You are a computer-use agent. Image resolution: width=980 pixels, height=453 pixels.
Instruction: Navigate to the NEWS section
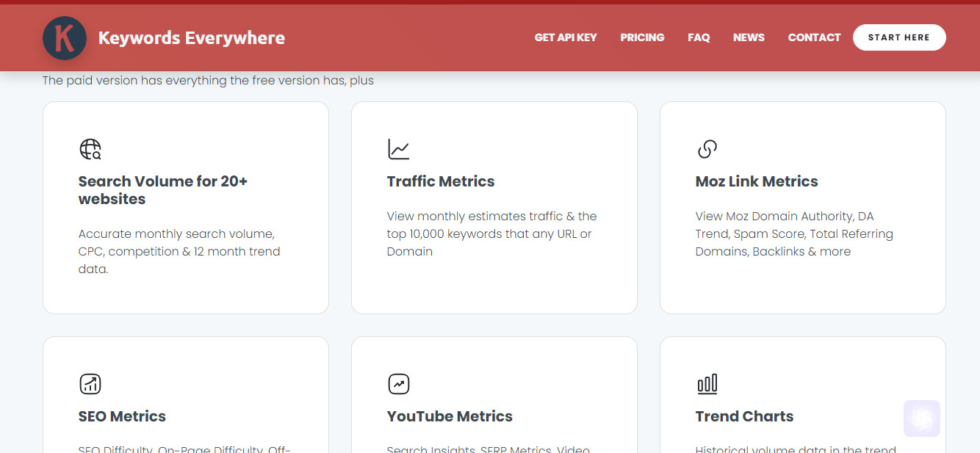(749, 37)
